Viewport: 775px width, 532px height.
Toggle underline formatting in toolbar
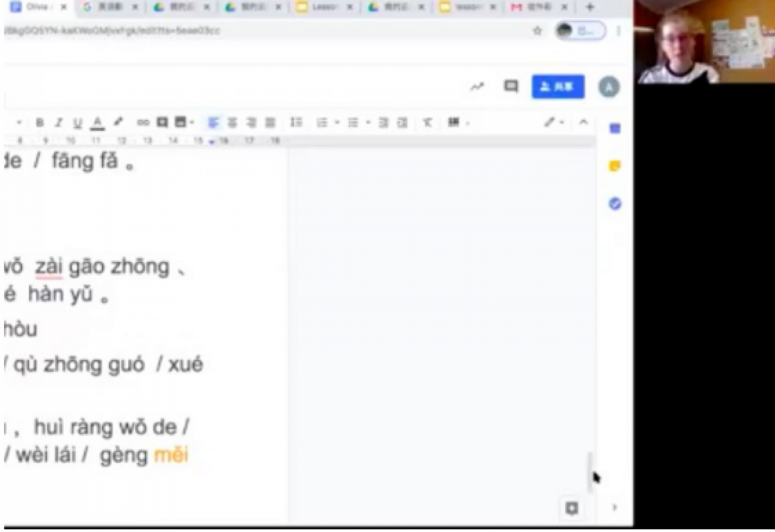(x=77, y=123)
